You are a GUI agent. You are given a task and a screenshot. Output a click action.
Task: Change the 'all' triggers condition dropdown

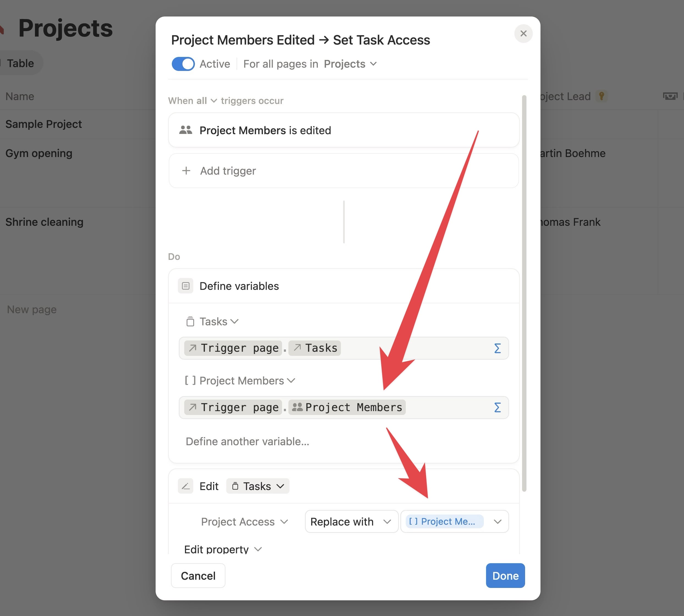click(206, 101)
